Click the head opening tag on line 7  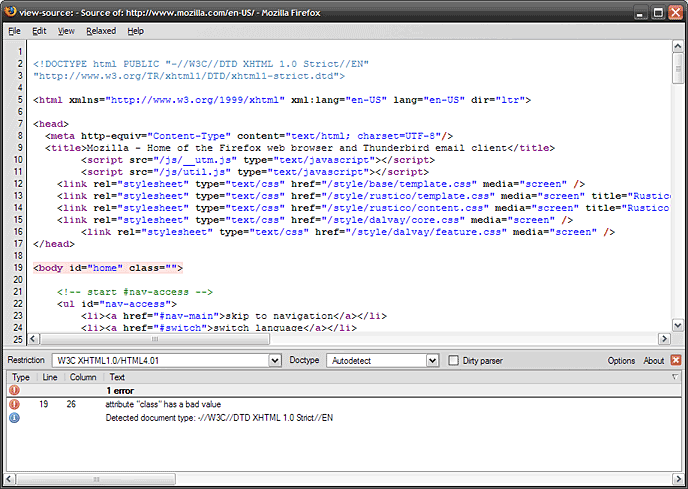click(51, 124)
